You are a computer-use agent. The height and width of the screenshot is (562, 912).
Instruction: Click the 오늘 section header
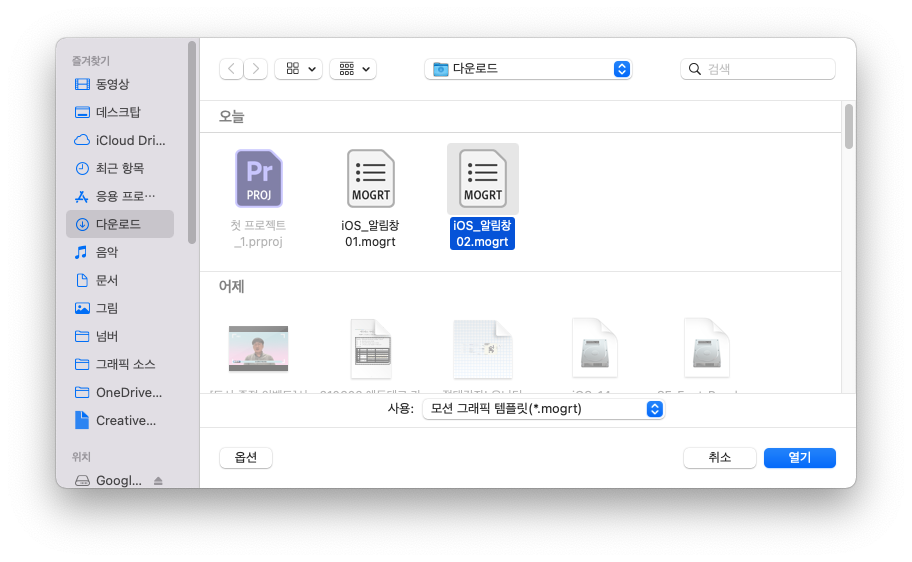[x=231, y=117]
